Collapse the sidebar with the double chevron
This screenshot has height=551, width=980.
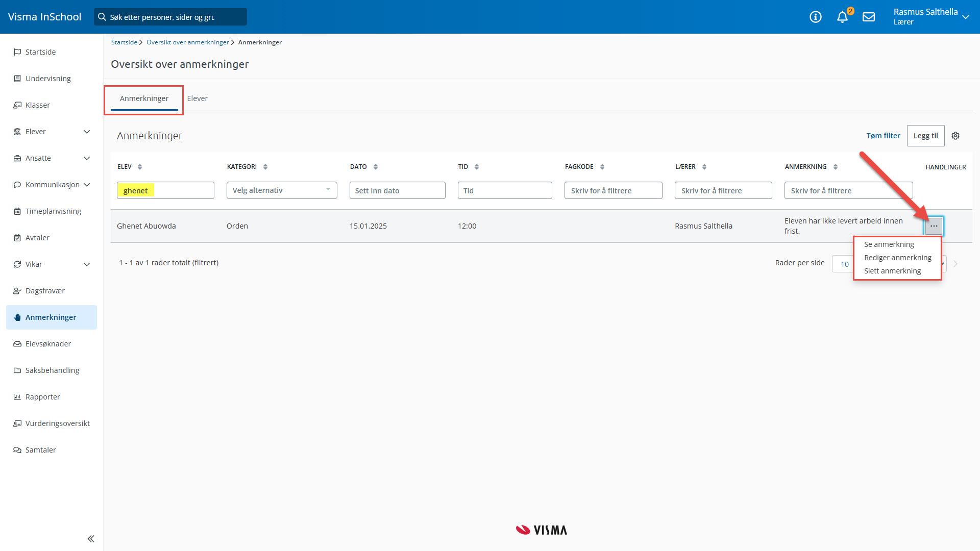[91, 539]
